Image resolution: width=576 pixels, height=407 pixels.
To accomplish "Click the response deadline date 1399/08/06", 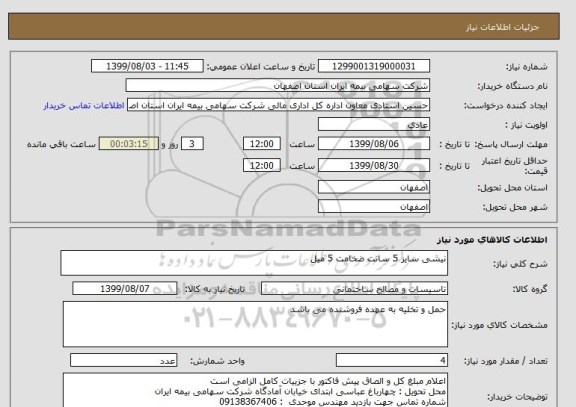I will point(374,144).
